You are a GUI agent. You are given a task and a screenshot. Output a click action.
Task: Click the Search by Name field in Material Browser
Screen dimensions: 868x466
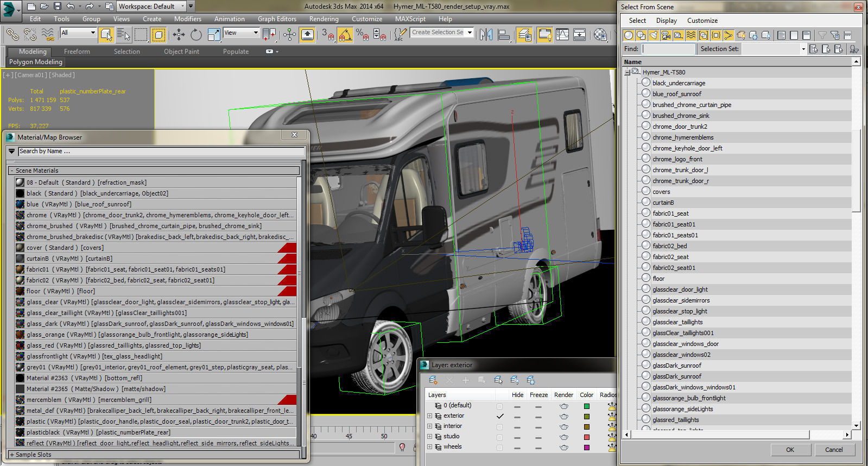(x=161, y=152)
